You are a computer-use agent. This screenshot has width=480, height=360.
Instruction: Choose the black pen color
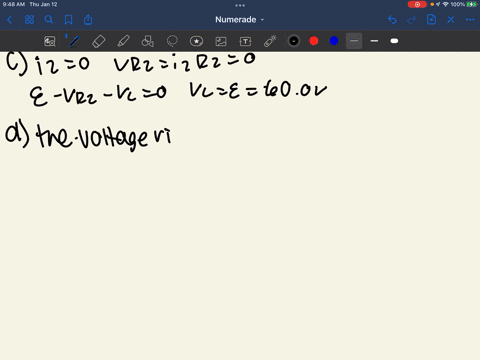point(294,41)
